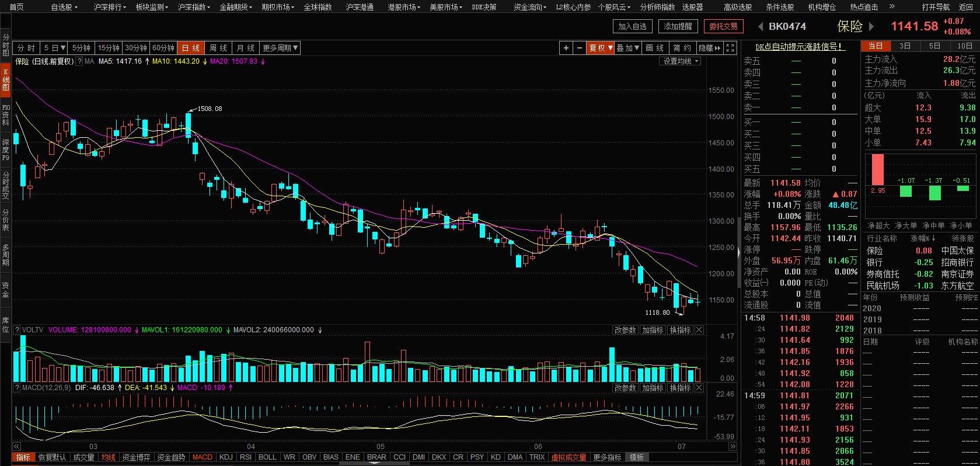Switch to KDJ indicator at bottom bar
This screenshot has height=466, width=980.
[226, 457]
